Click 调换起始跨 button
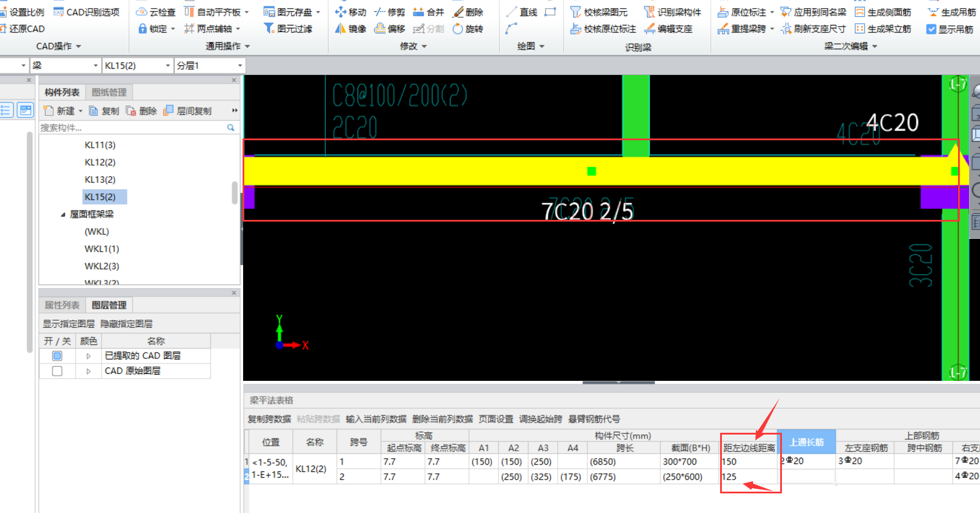Viewport: 980px width, 513px height. click(x=541, y=419)
